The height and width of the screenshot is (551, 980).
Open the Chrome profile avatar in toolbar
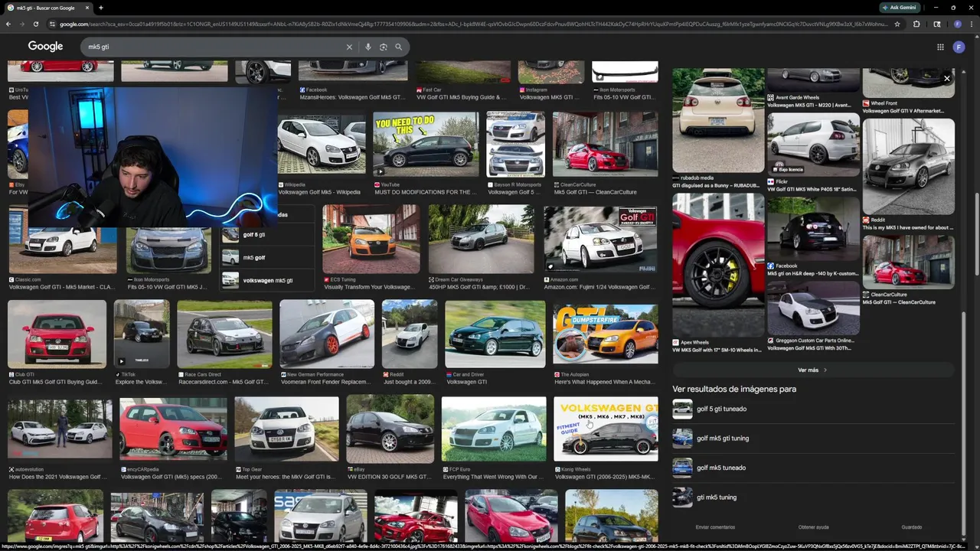point(957,24)
